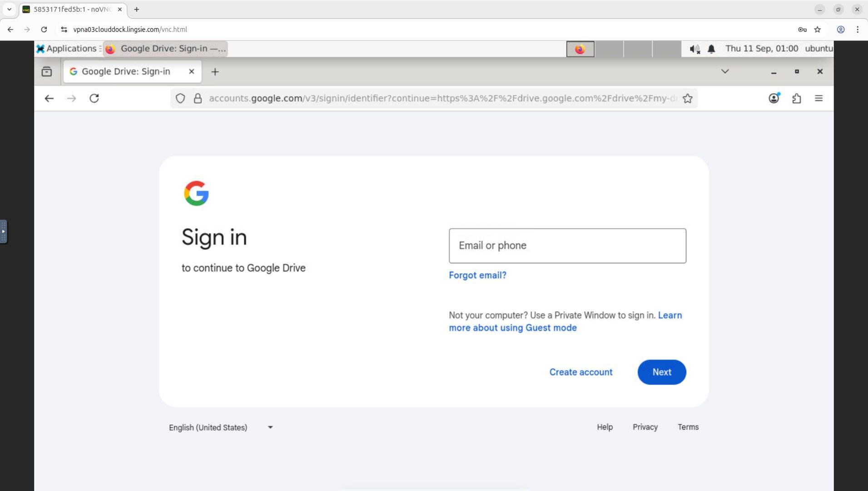This screenshot has width=868, height=491.
Task: Open a new Firefox tab
Action: 215,71
